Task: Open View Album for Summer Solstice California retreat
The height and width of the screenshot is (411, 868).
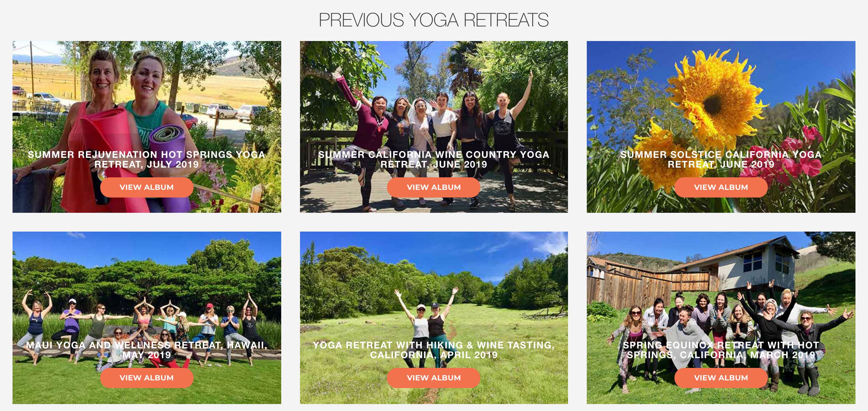Action: 721,187
